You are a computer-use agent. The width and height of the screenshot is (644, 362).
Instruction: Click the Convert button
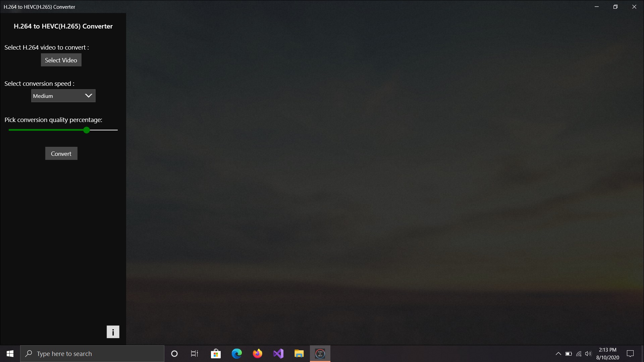[x=61, y=154]
